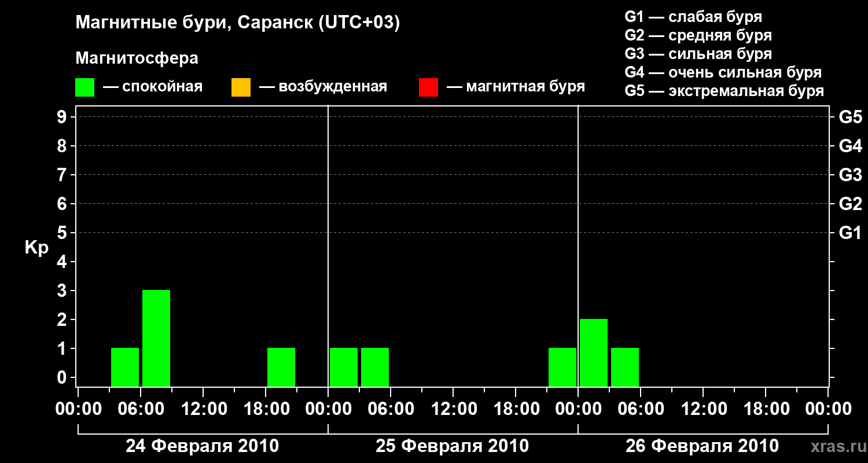Click the '— спокойная' legend label
This screenshot has height=463, width=868.
[x=153, y=87]
